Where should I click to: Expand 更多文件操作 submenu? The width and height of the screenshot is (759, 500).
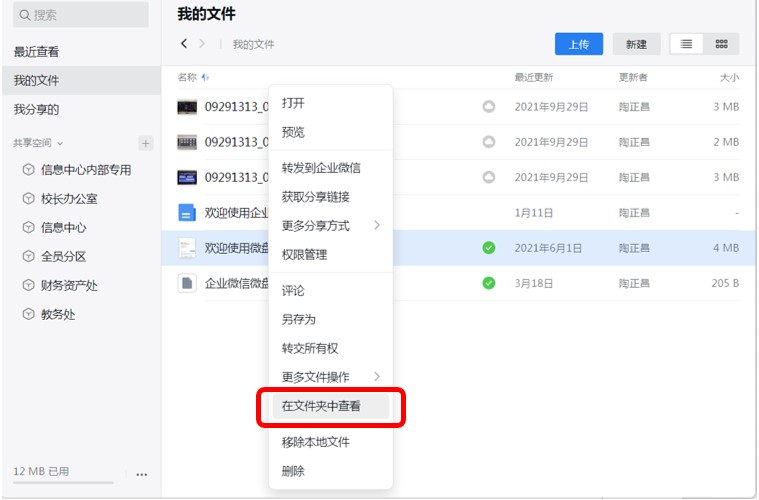376,376
